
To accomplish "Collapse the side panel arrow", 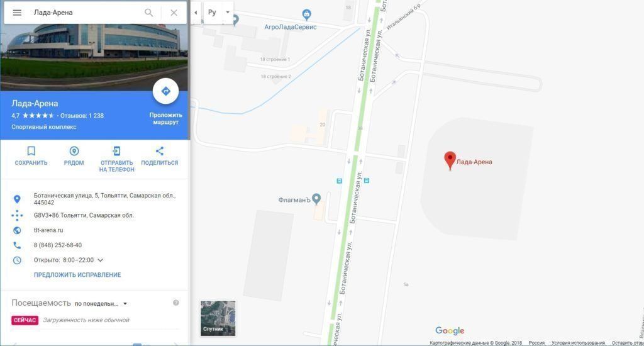I will pyautogui.click(x=196, y=13).
